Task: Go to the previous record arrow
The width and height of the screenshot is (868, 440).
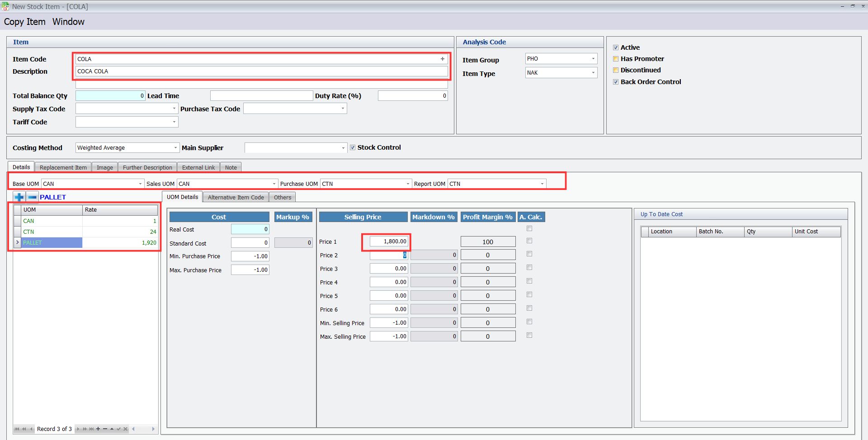Action: coord(31,429)
